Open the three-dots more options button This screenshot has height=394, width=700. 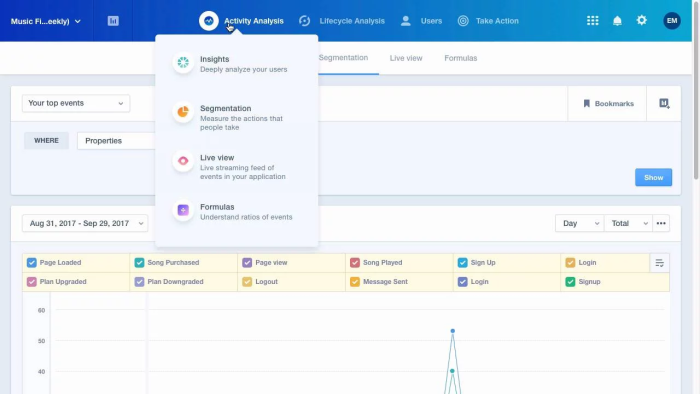coord(661,223)
